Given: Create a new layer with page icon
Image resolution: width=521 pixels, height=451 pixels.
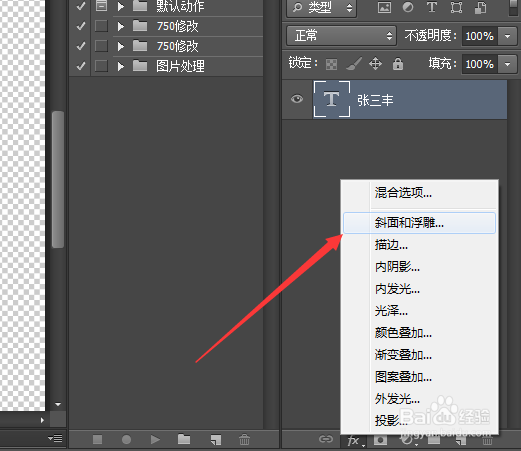Looking at the screenshot, I should tap(461, 441).
